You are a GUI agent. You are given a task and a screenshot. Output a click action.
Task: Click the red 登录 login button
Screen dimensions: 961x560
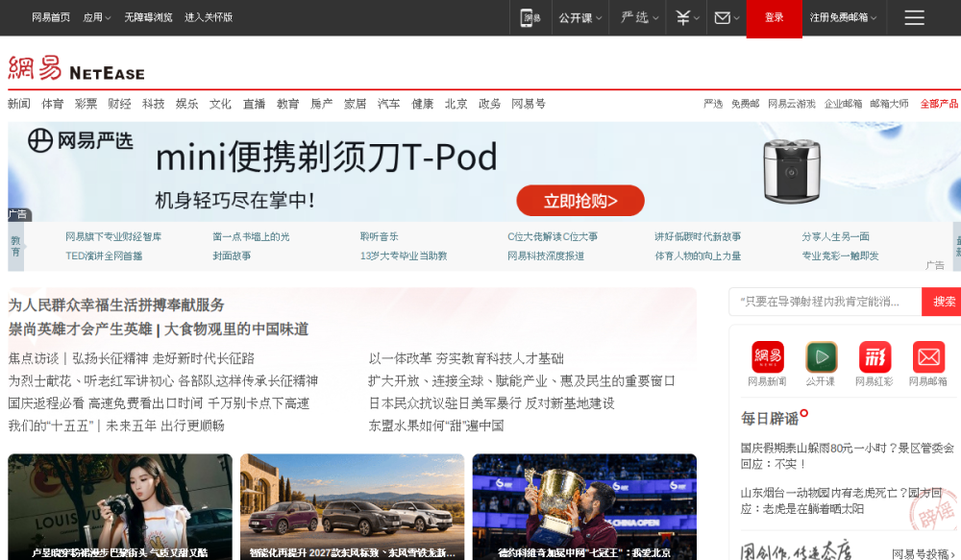[x=774, y=17]
